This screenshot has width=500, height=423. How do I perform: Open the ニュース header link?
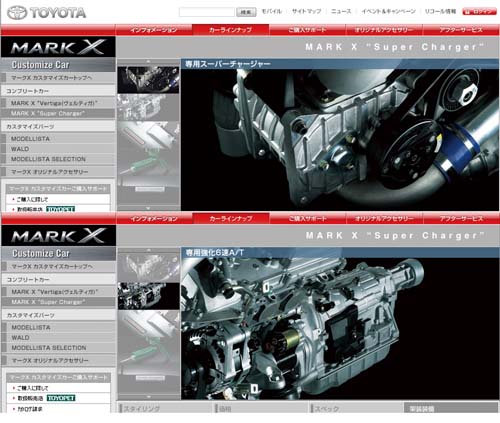point(341,11)
